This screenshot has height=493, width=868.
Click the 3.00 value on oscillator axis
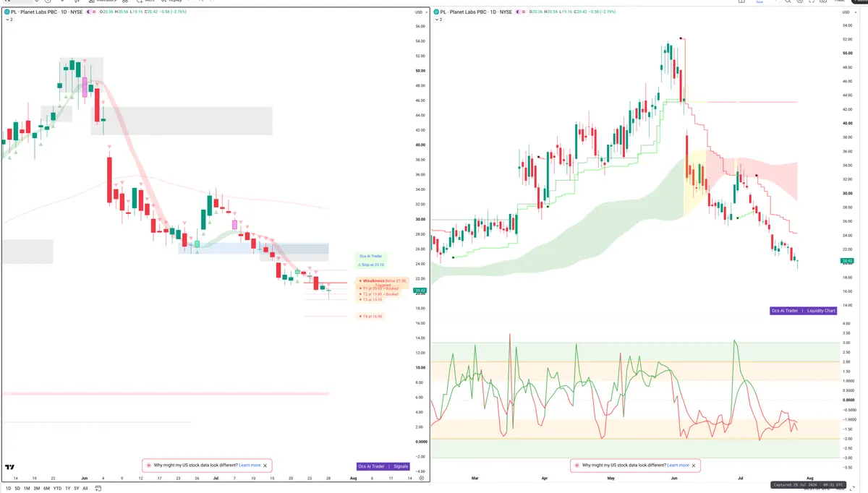[846, 343]
